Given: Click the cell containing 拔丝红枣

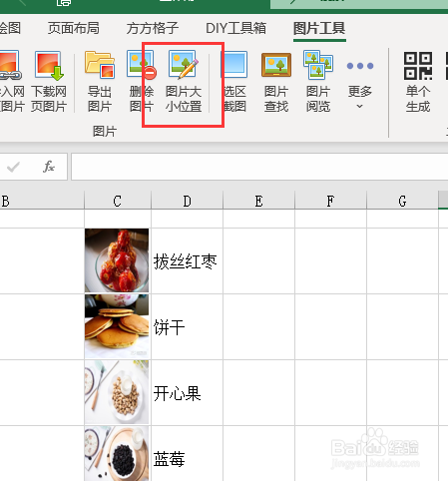Looking at the screenshot, I should coord(187,261).
